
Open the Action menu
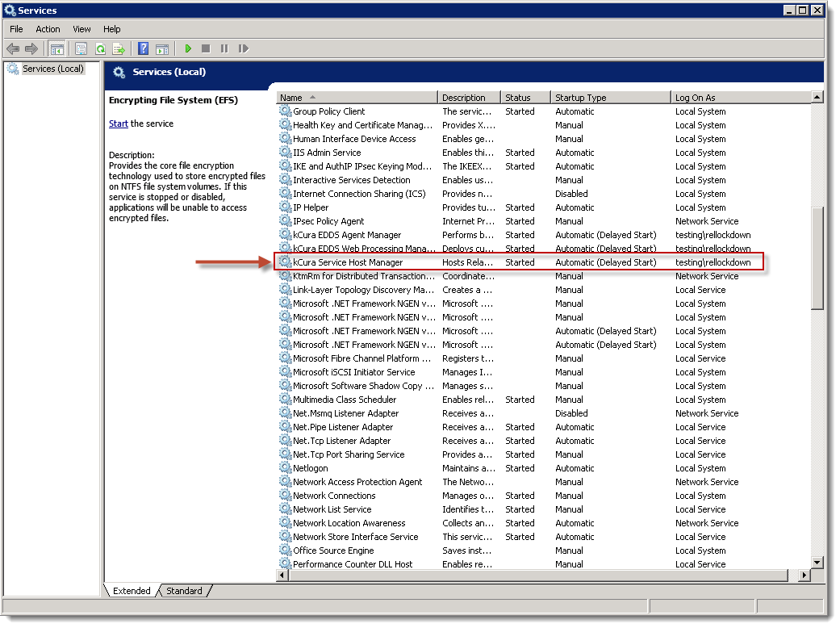tap(48, 29)
